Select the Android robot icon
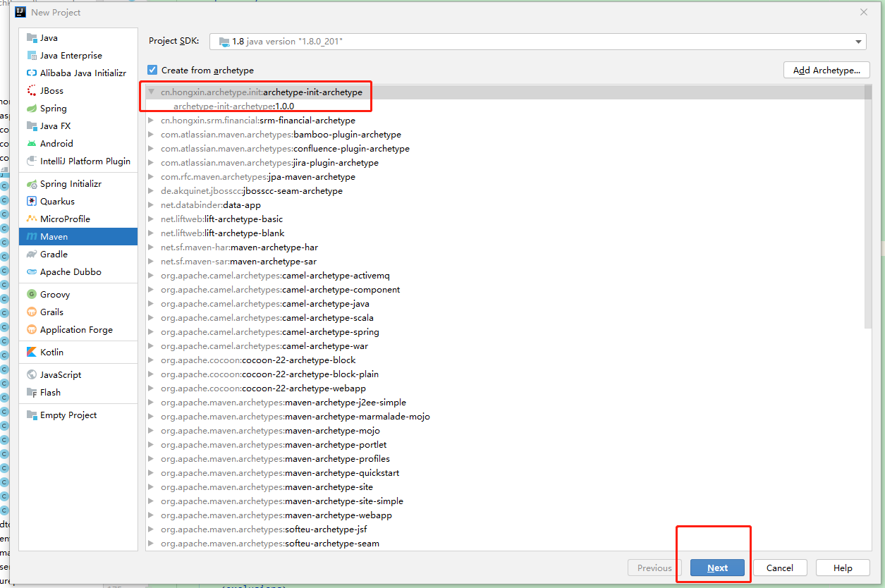885x588 pixels. click(31, 144)
